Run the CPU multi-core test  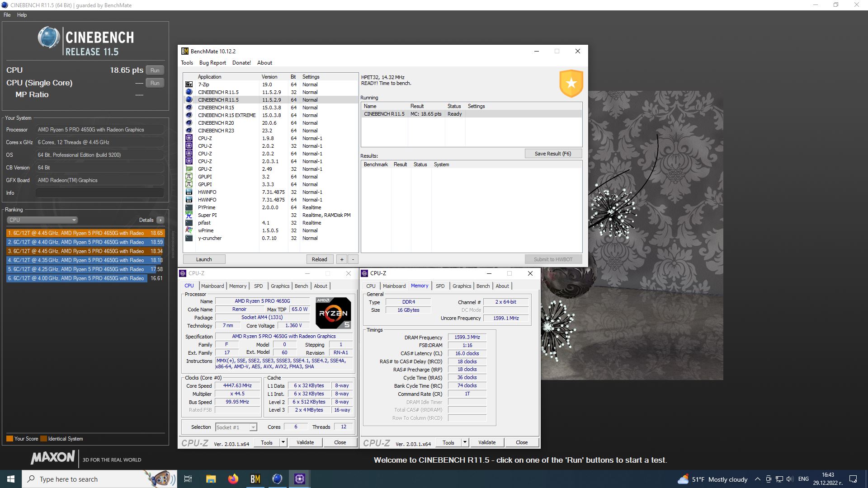tap(155, 70)
